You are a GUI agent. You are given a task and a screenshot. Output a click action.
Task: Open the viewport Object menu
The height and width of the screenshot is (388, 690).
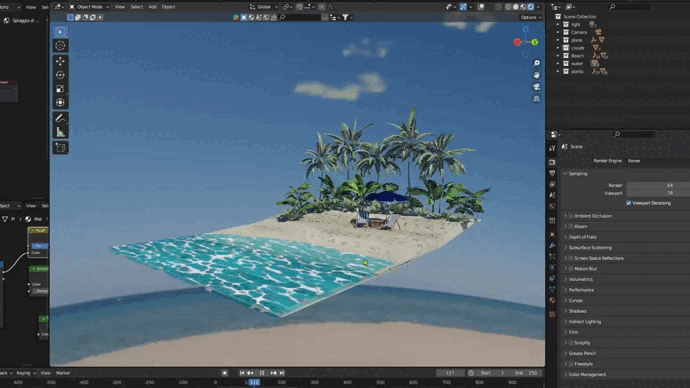[x=168, y=7]
